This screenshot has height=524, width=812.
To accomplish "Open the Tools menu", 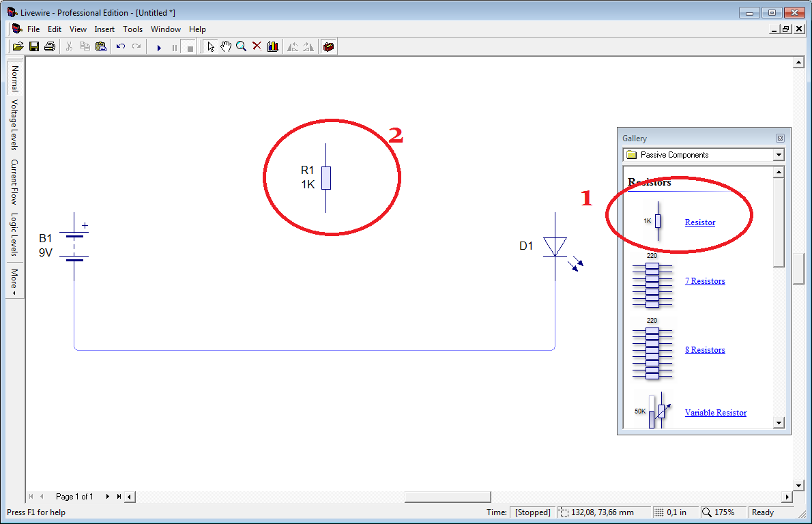I will click(132, 29).
